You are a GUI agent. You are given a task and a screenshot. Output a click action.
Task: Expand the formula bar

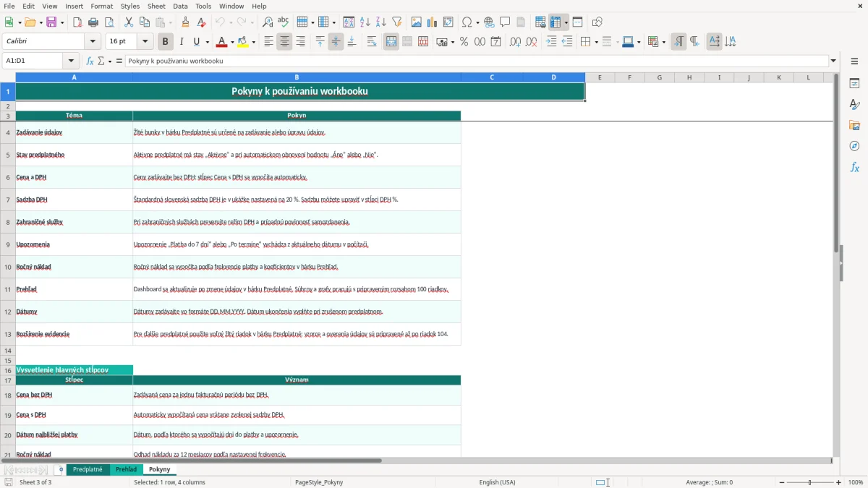[833, 61]
